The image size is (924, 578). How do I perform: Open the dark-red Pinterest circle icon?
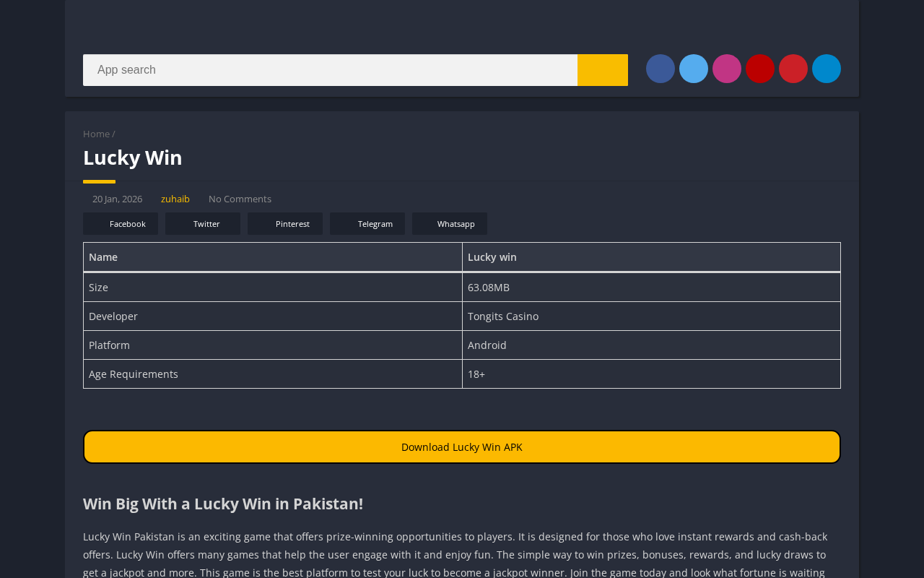[760, 69]
